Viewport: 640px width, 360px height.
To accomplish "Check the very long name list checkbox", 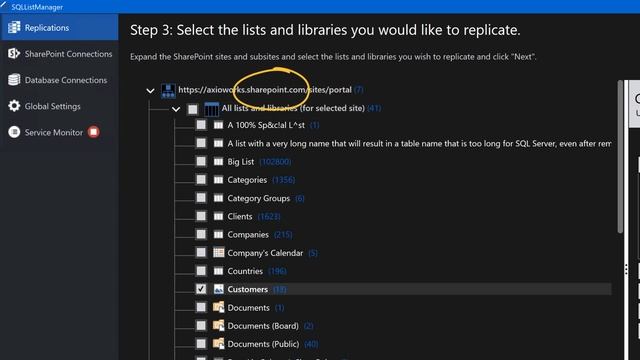I will pos(201,143).
